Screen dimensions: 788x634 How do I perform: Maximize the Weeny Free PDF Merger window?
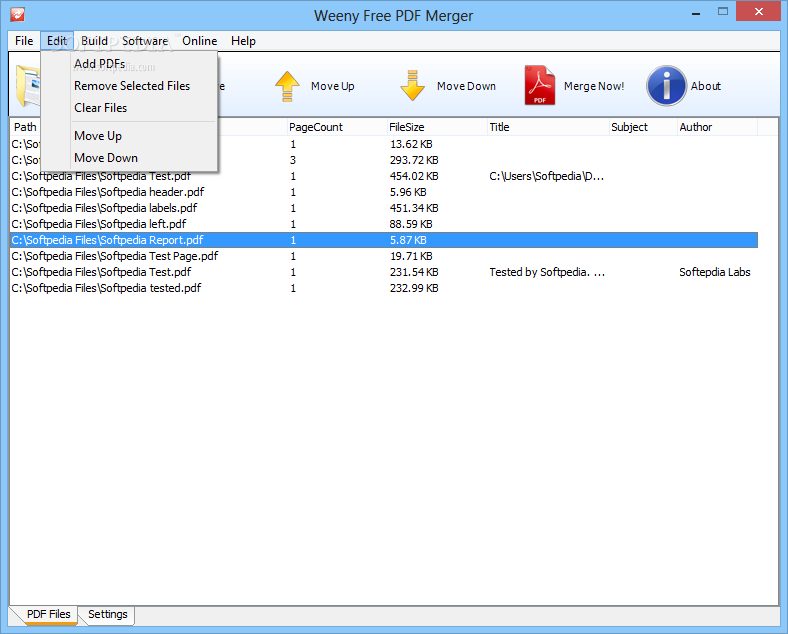[x=723, y=12]
